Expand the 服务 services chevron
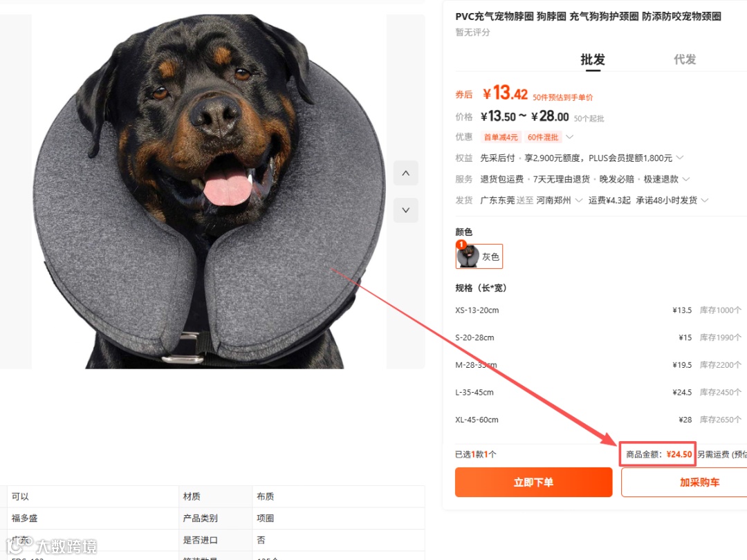Image resolution: width=747 pixels, height=560 pixels. point(686,179)
